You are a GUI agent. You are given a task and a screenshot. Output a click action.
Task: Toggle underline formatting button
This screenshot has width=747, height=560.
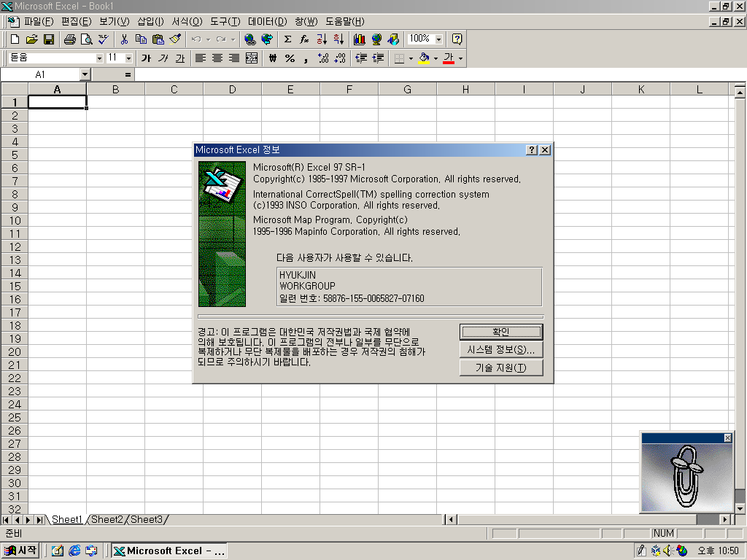179,58
